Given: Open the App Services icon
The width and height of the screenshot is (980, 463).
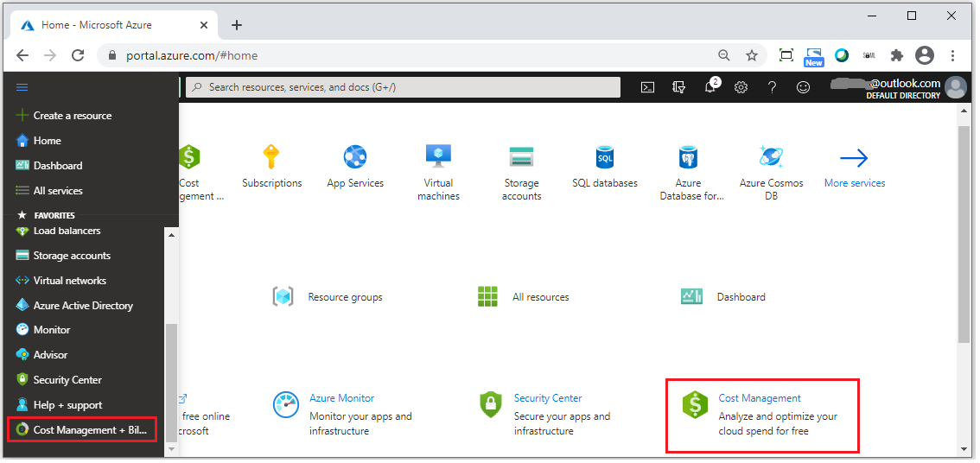Looking at the screenshot, I should click(355, 157).
